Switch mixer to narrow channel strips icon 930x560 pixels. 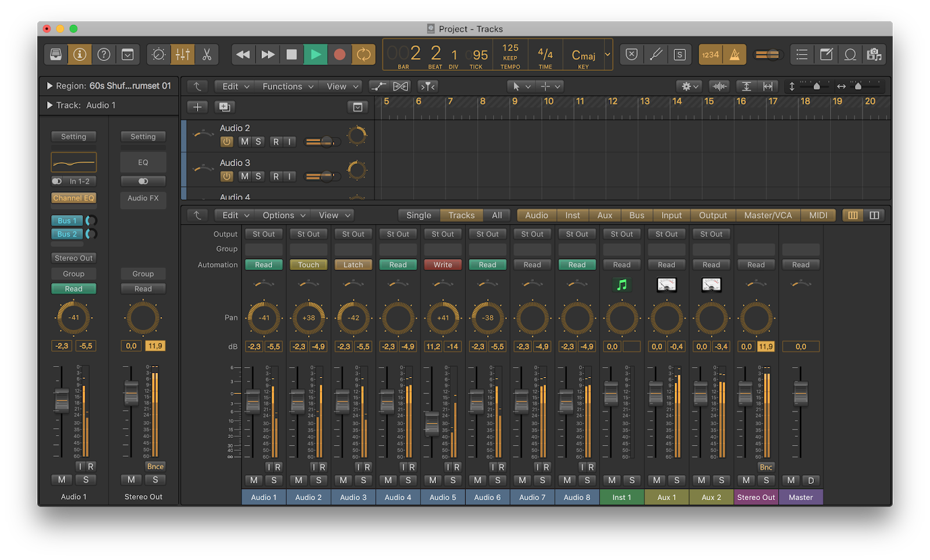click(853, 216)
